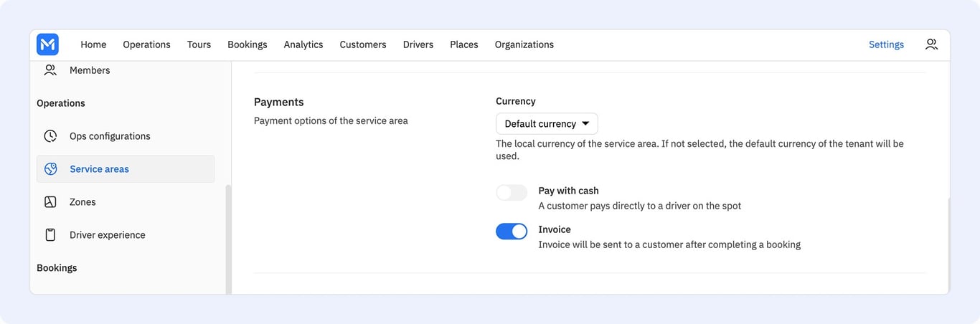The height and width of the screenshot is (324, 980).
Task: Click the sidebar scrollbar
Action: click(228, 239)
